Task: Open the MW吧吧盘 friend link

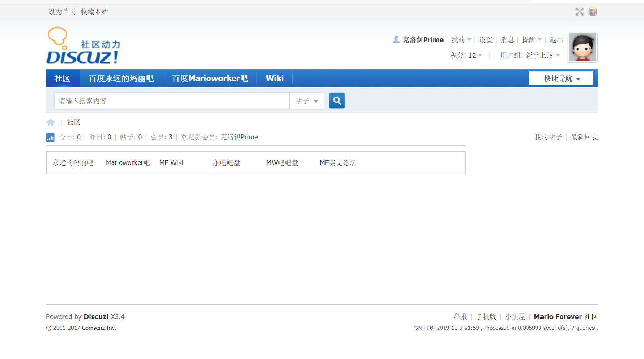Action: [282, 163]
